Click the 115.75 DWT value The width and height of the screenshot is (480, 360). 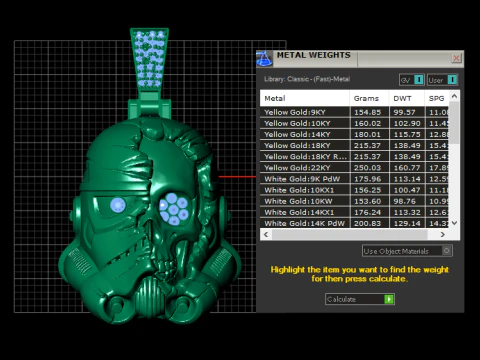pos(407,134)
